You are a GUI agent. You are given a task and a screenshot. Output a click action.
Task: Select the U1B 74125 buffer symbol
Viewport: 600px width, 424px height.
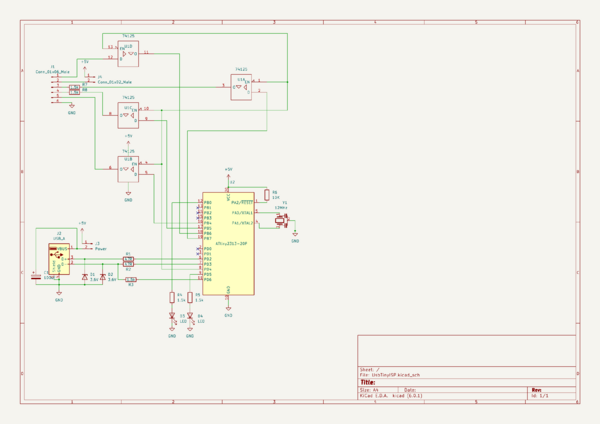(x=128, y=169)
